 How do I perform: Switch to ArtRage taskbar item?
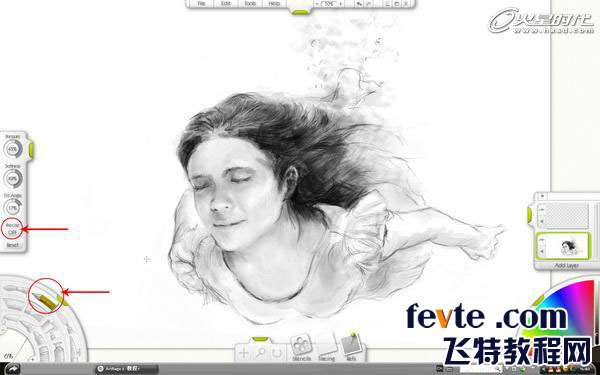[x=127, y=369]
